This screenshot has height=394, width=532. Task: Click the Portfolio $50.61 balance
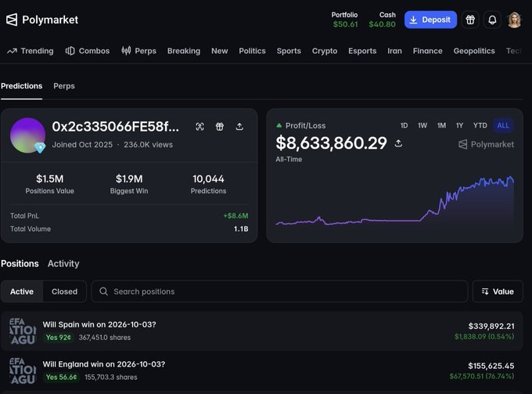345,20
